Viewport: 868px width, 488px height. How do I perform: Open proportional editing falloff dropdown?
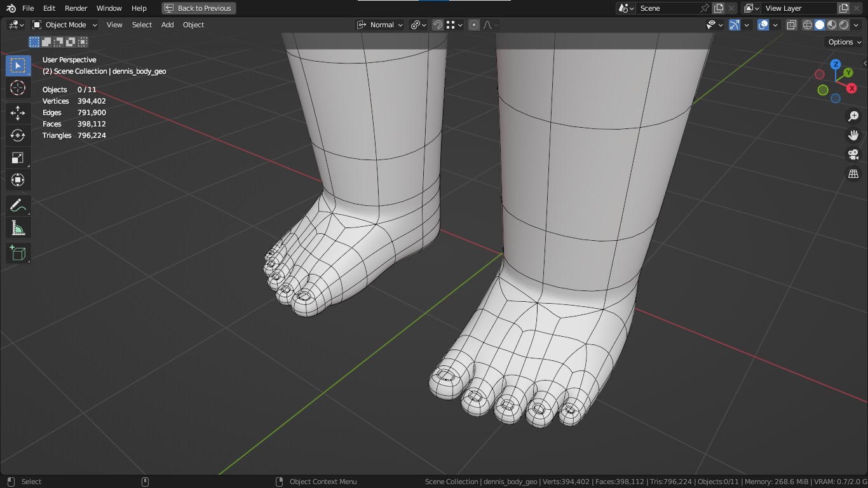[491, 25]
